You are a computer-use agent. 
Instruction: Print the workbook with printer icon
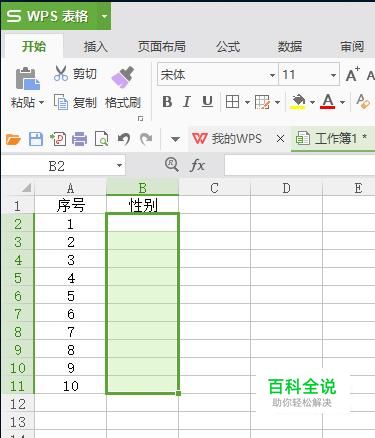click(79, 139)
